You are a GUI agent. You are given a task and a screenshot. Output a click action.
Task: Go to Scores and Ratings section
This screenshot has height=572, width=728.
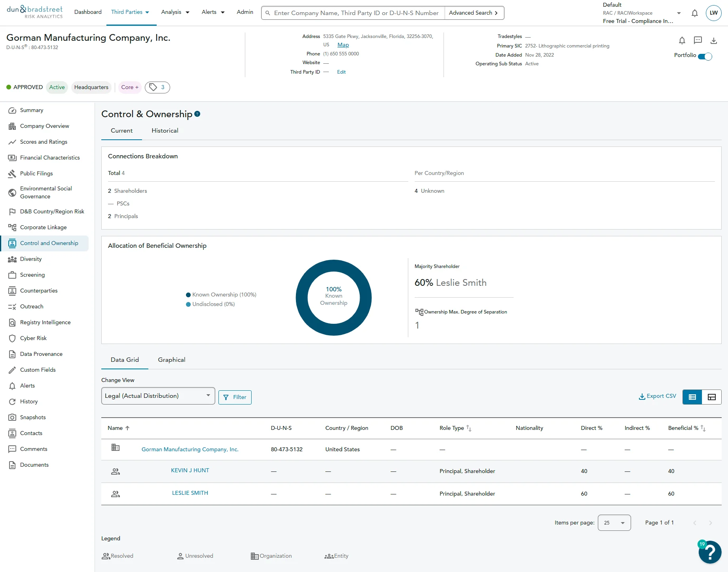44,142
